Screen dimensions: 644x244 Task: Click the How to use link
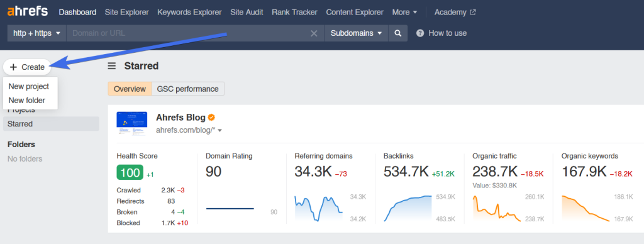point(447,33)
